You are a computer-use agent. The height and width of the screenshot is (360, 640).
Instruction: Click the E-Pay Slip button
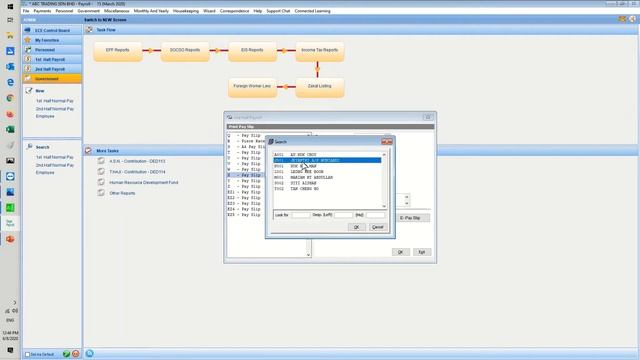tap(413, 218)
